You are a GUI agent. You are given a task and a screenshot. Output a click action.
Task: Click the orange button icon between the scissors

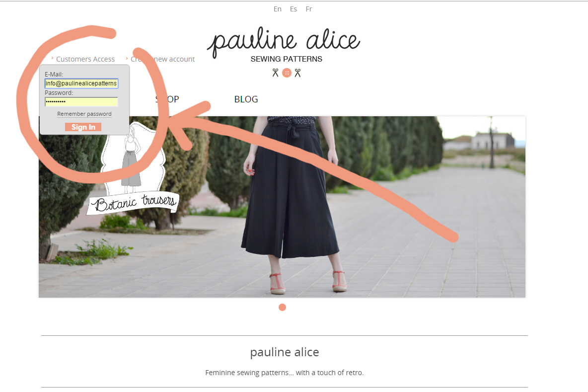click(287, 73)
